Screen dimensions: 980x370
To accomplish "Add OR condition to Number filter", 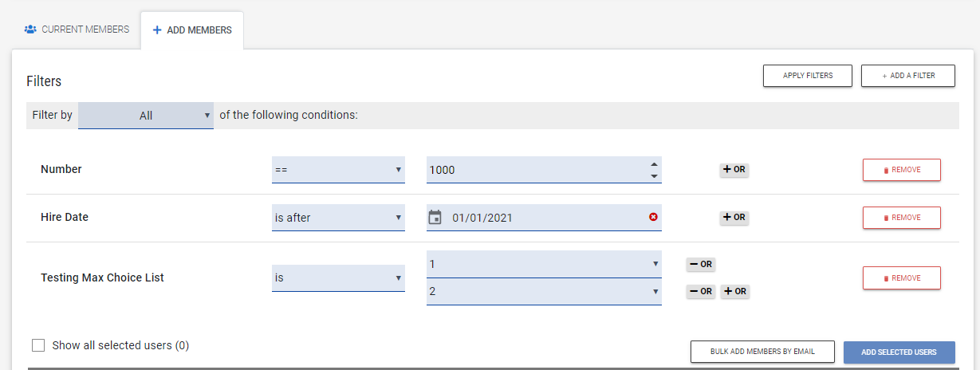I will [x=734, y=170].
